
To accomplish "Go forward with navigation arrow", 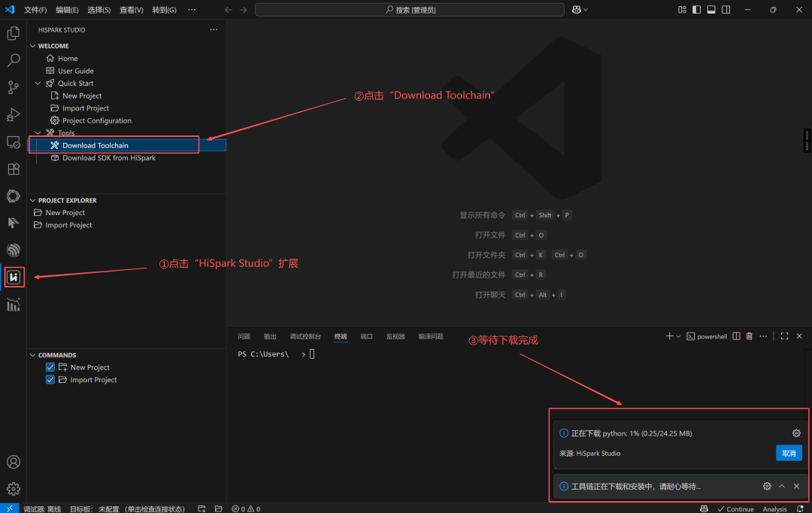I will click(243, 10).
